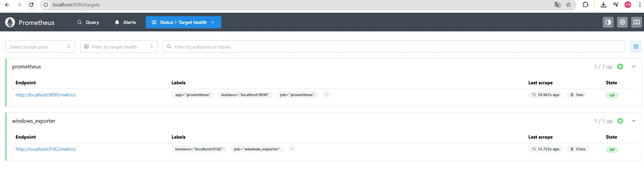Screen dimensions: 644x176
Task: View site information icon in address bar
Action: click(46, 5)
